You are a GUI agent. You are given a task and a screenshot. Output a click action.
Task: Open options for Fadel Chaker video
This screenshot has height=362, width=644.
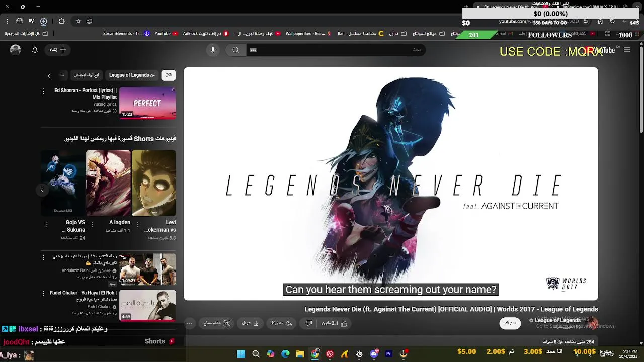point(44,294)
